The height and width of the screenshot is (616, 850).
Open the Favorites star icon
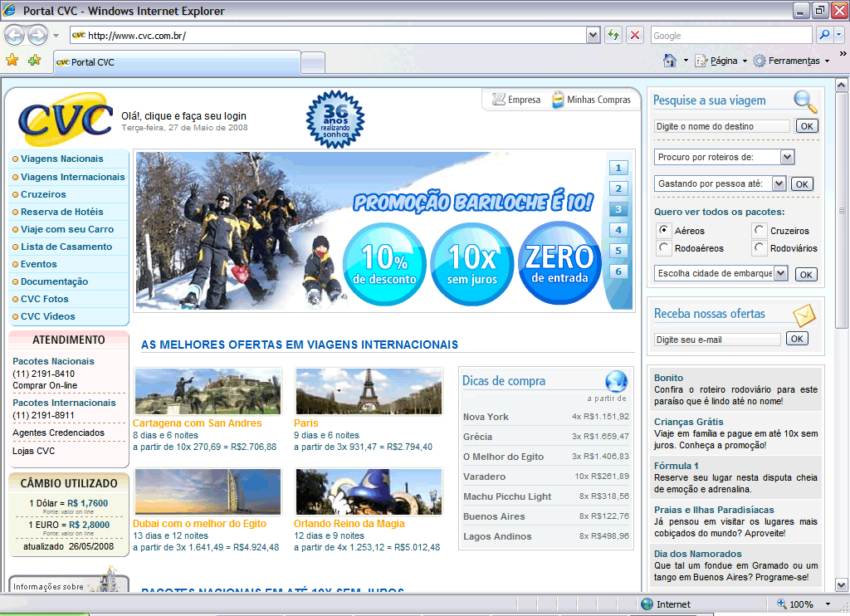point(12,61)
